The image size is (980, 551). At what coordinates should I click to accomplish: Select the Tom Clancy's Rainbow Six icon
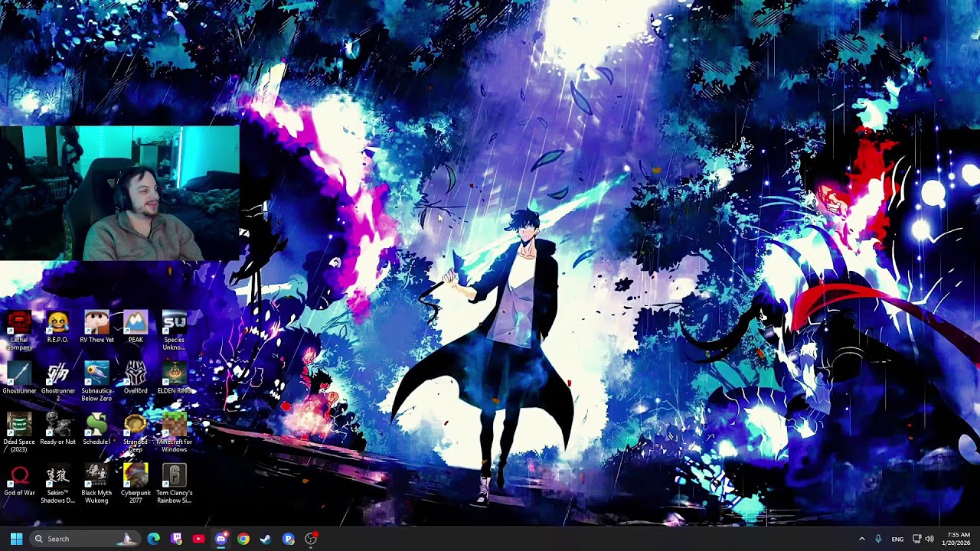pos(174,484)
